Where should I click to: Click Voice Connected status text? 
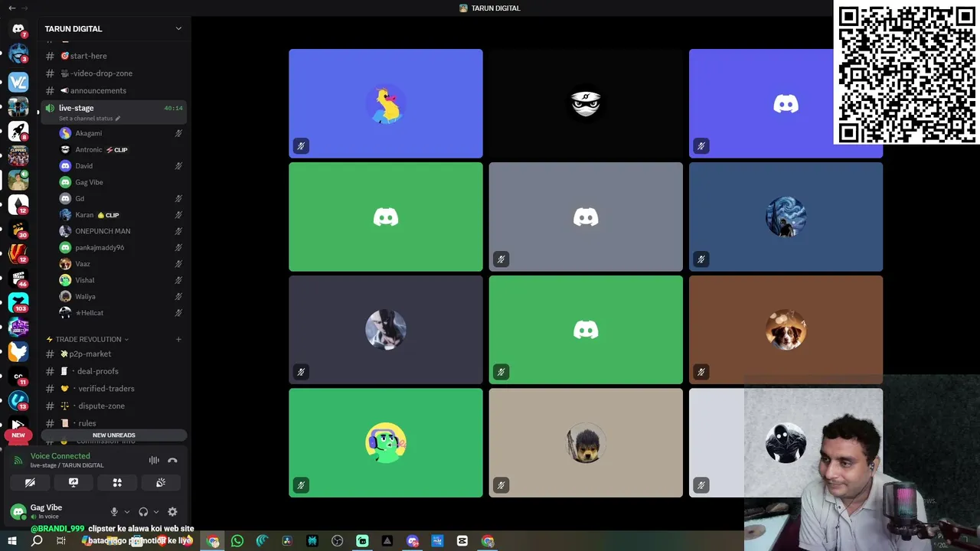(60, 456)
